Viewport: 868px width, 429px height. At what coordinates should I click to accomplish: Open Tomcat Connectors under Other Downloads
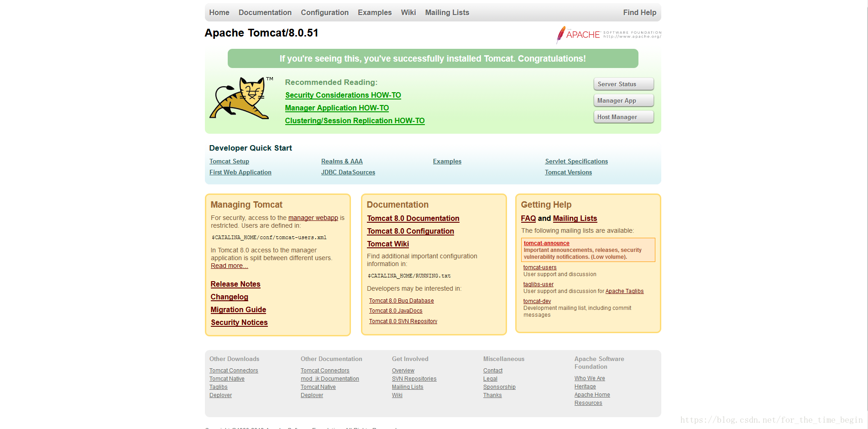click(x=234, y=371)
